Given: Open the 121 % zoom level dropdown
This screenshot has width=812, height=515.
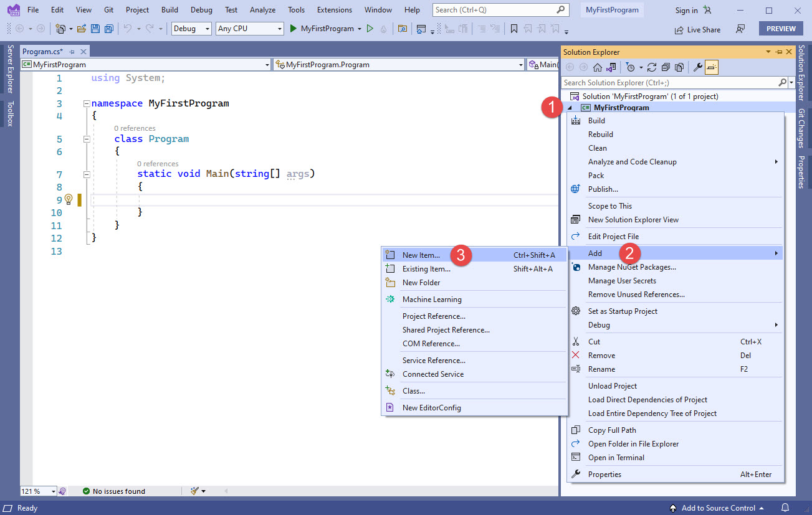Looking at the screenshot, I should [x=53, y=491].
